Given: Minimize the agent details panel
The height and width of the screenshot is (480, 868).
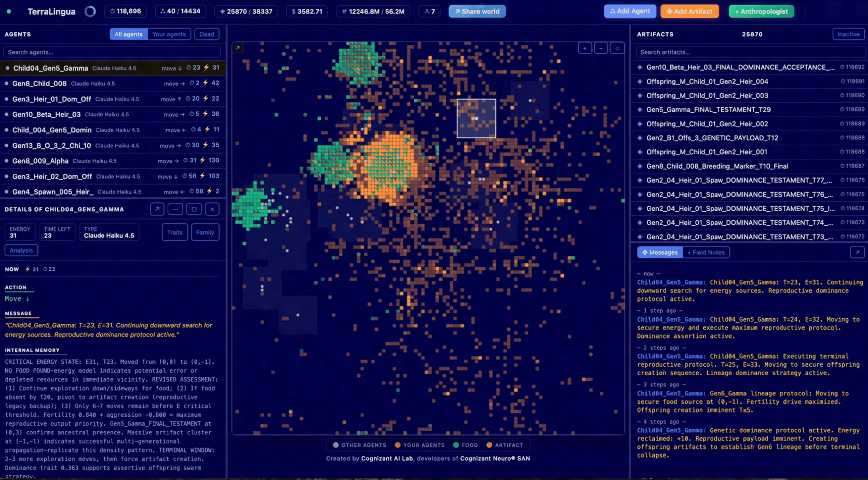Looking at the screenshot, I should click(175, 209).
